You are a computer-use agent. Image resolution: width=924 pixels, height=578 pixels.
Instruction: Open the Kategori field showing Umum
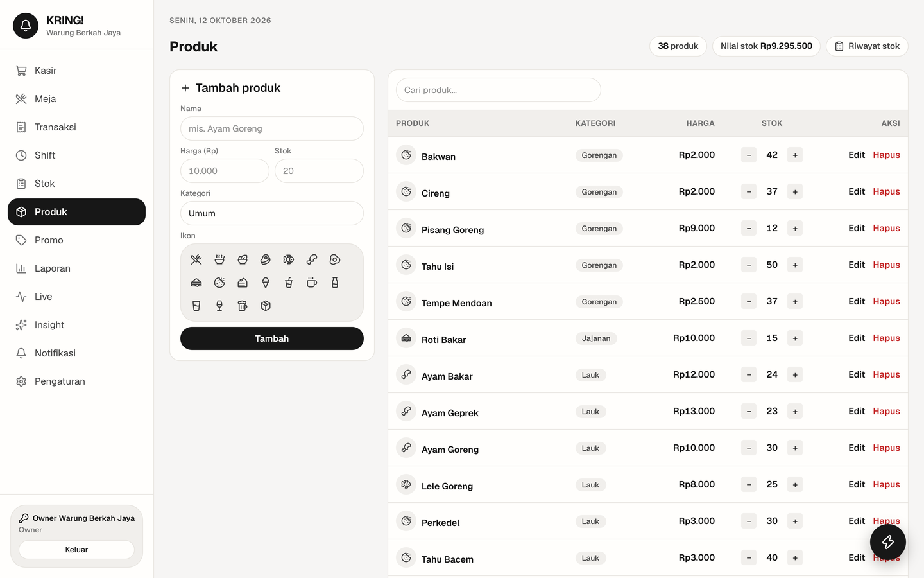(x=272, y=213)
